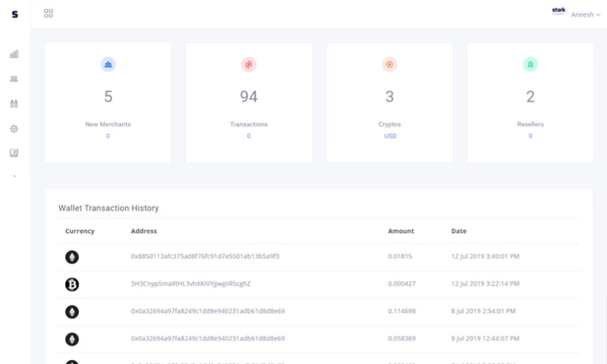This screenshot has height=364, width=607.
Task: Click the Amount column header
Action: (401, 231)
